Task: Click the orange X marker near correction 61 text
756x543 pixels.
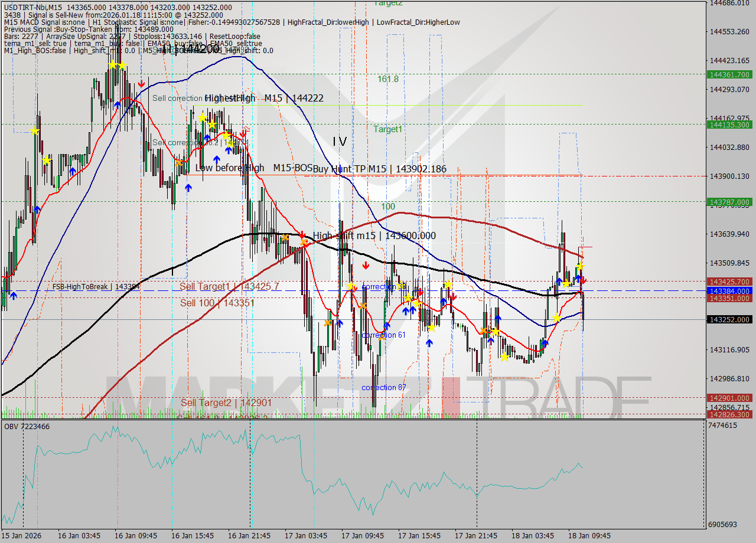Action: click(381, 338)
